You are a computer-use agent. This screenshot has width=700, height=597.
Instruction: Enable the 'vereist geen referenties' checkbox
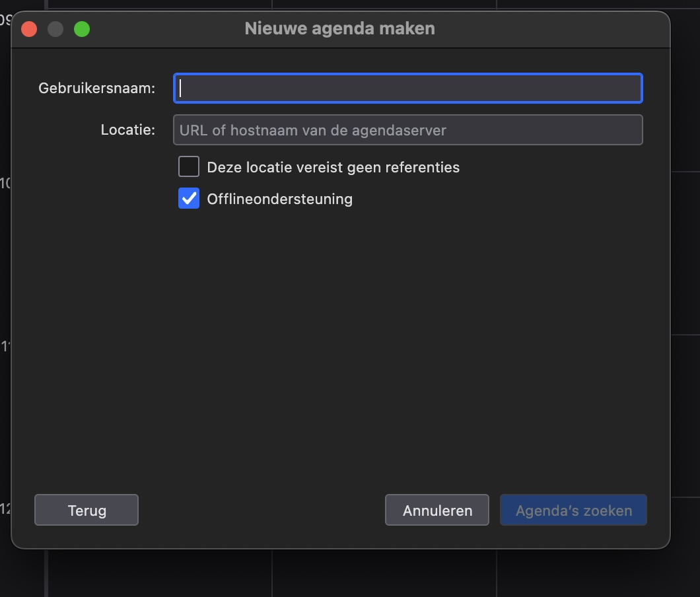click(189, 167)
